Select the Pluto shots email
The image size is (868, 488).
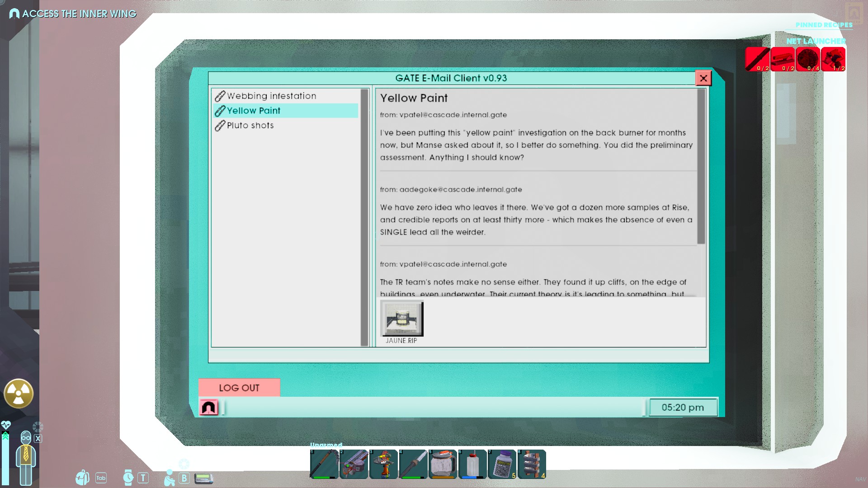(x=250, y=126)
